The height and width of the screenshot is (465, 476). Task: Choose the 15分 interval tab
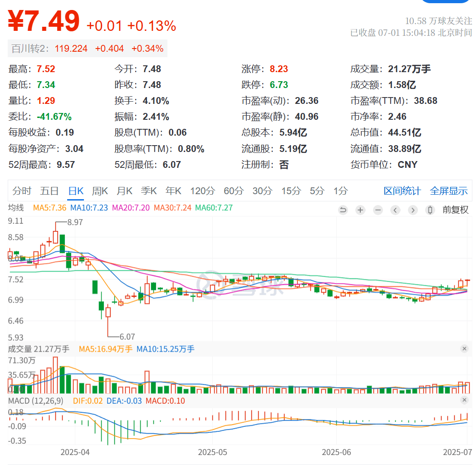click(291, 191)
